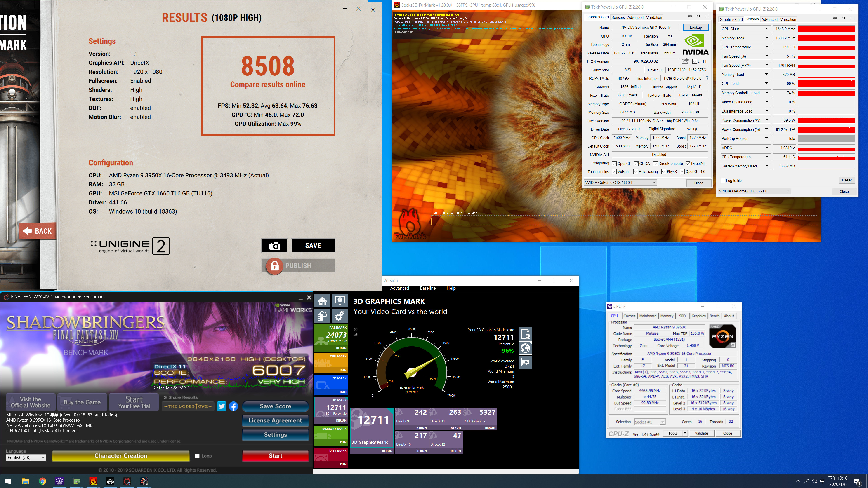The width and height of the screenshot is (868, 488).
Task: Open the Help menu in PassMark
Action: 451,288
